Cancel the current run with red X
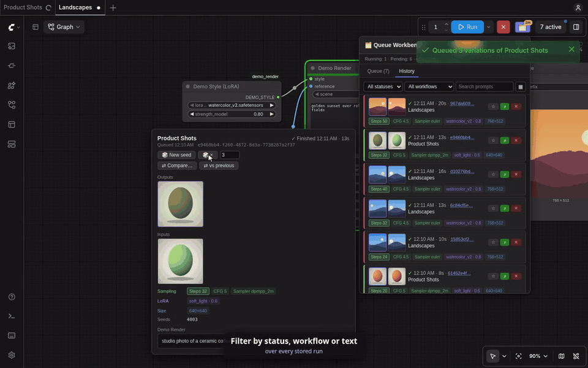588x368 pixels. [x=503, y=27]
